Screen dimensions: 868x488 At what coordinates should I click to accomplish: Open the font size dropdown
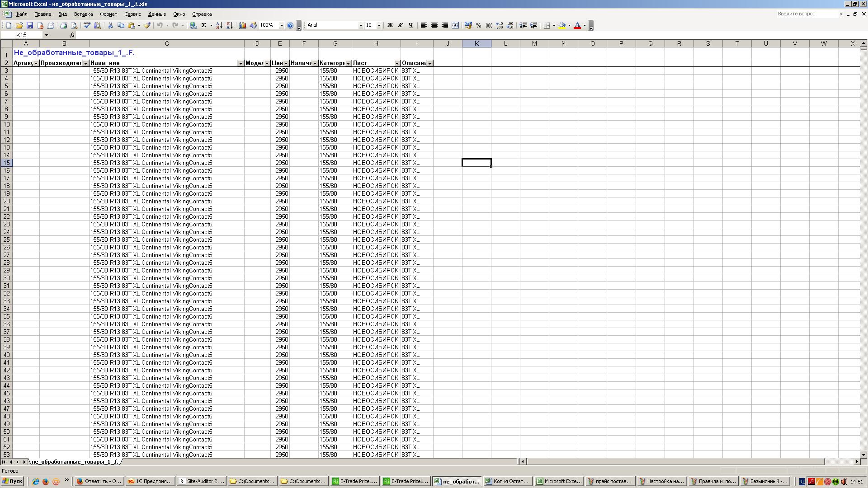click(x=379, y=25)
